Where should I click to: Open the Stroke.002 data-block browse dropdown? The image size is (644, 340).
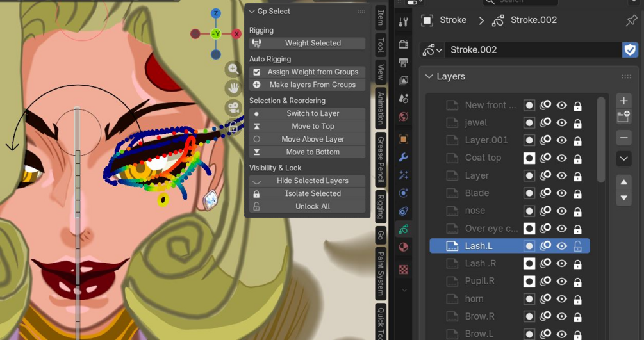432,50
